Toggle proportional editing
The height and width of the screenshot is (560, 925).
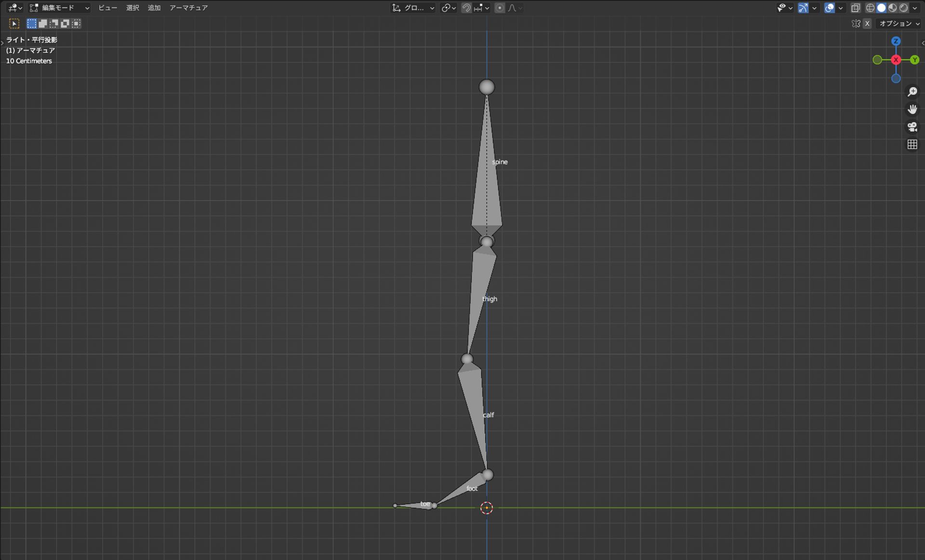coord(500,8)
